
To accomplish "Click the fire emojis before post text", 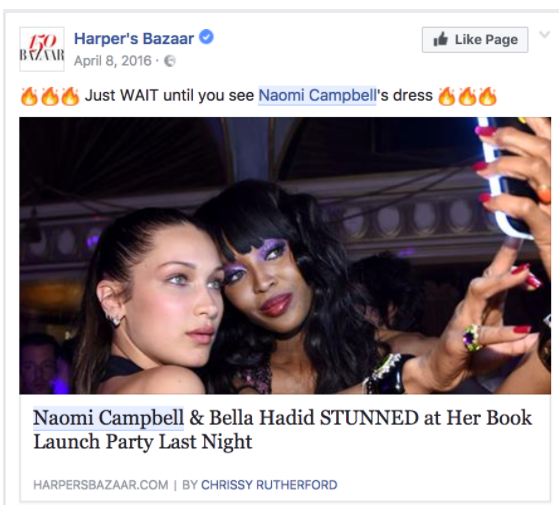I will pos(50,96).
